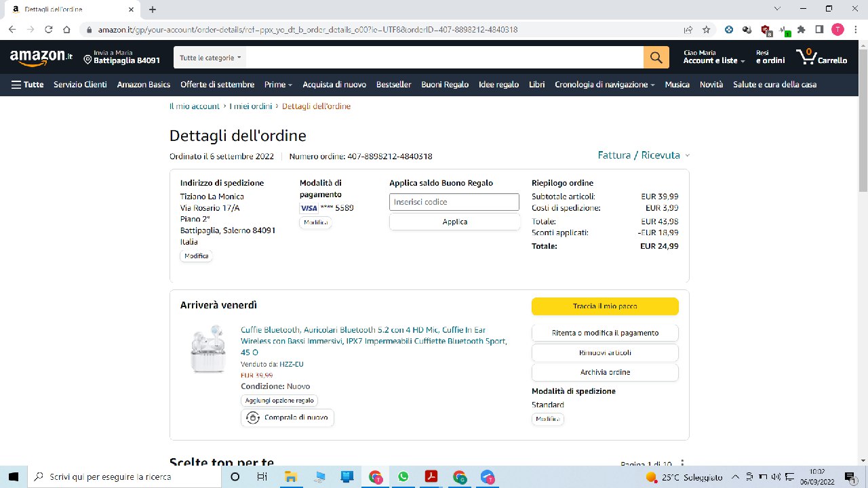Bookmark page with the star icon
Viewport: 868px width, 488px height.
[x=706, y=30]
